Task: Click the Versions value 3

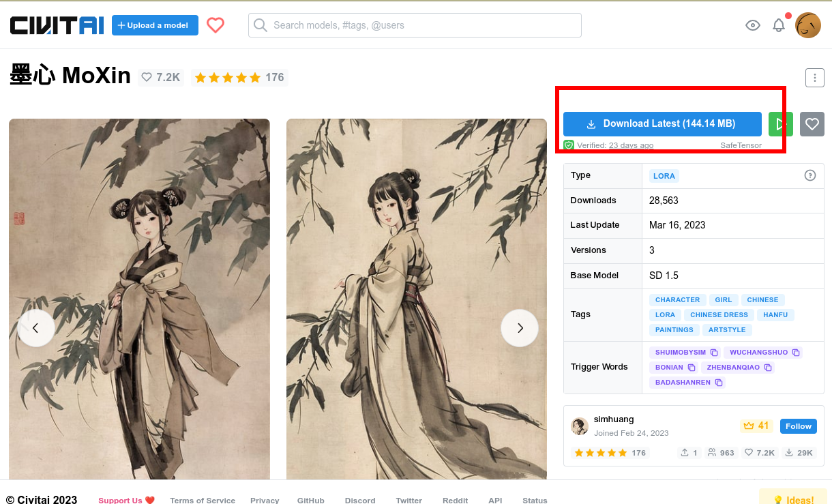Action: tap(652, 250)
